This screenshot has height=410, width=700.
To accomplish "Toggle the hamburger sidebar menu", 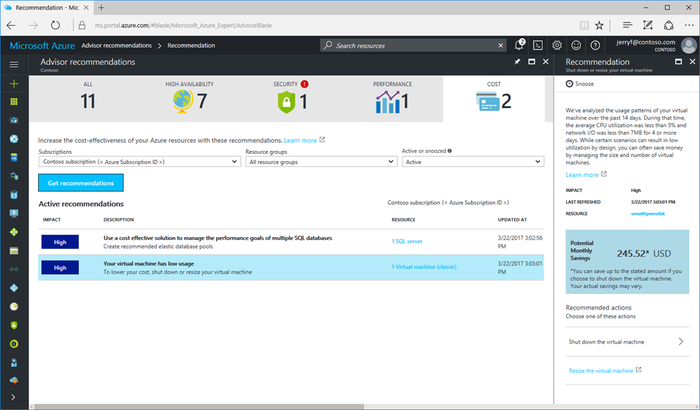I will point(14,63).
